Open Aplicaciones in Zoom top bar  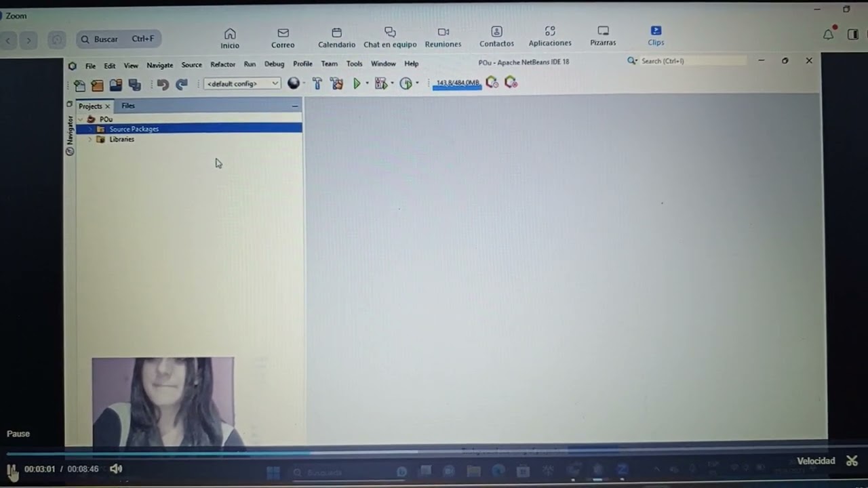pos(550,37)
